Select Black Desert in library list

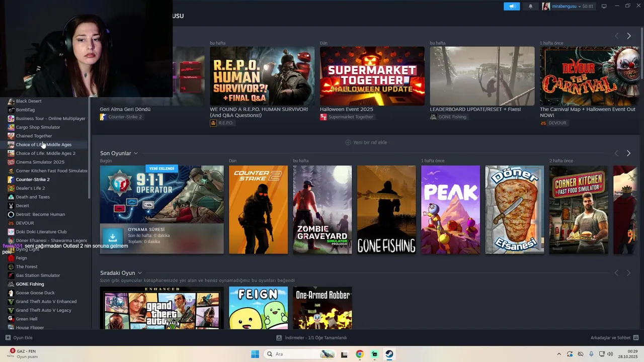coord(29,101)
